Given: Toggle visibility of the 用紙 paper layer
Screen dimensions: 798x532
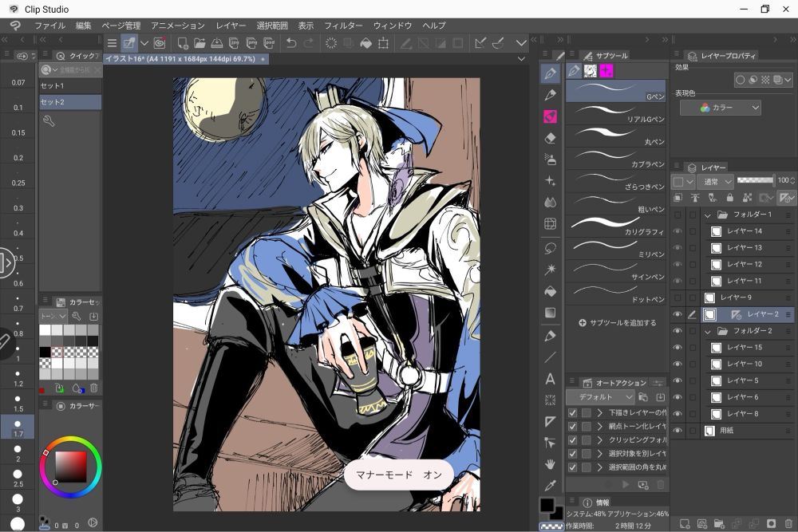Looking at the screenshot, I should (678, 430).
